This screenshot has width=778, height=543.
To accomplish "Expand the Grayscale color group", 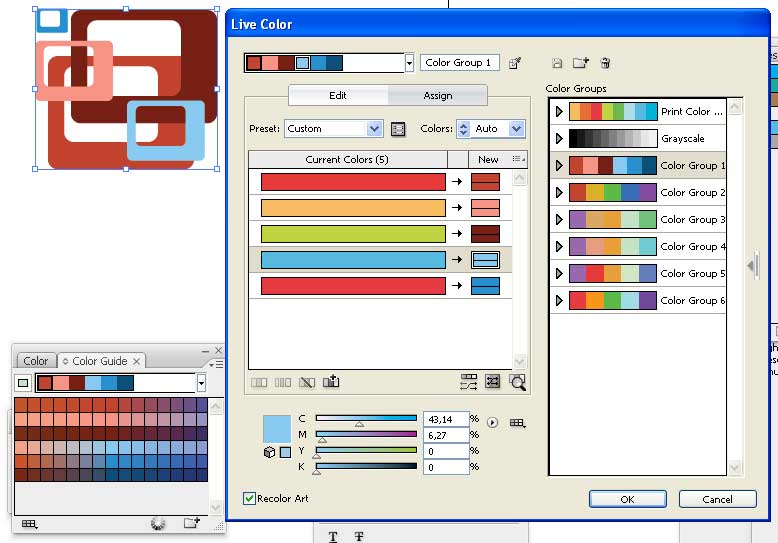I will (559, 139).
